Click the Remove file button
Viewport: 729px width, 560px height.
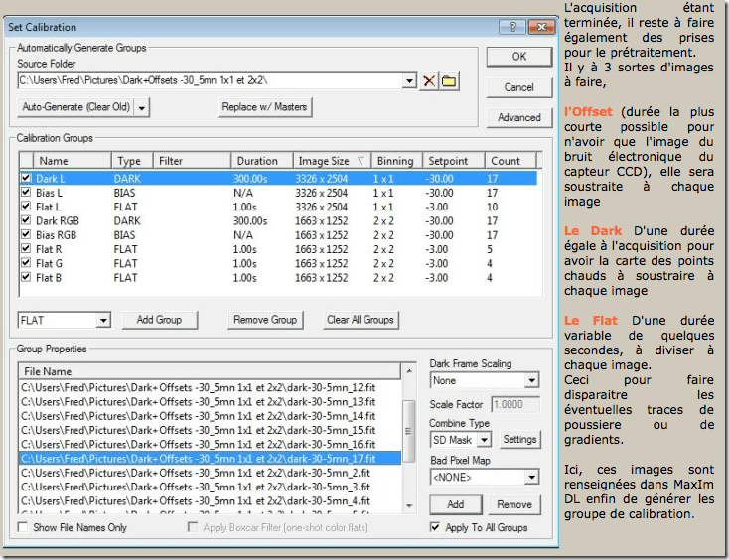(514, 504)
